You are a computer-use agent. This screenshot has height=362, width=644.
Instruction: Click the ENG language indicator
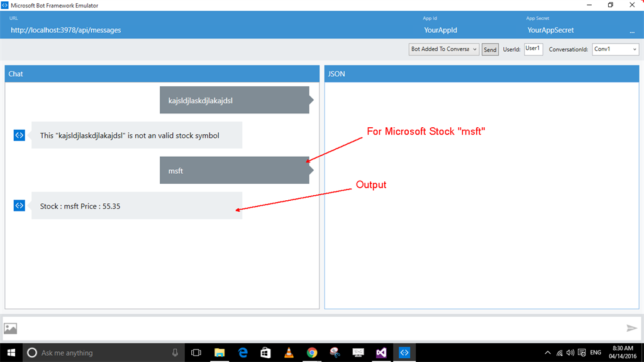click(596, 353)
